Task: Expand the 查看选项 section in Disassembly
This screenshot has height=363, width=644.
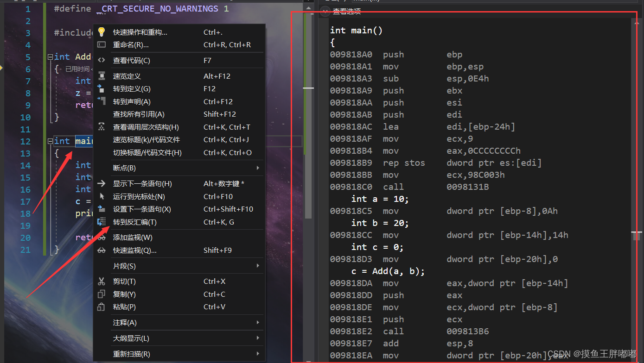Action: [x=324, y=12]
